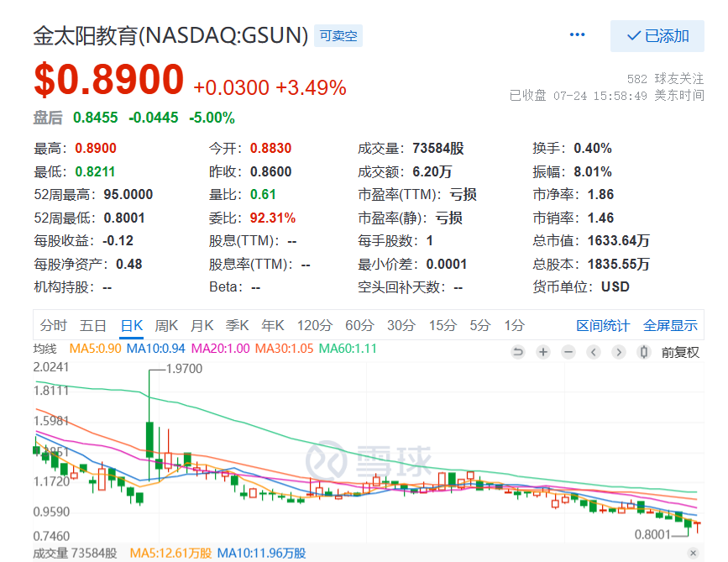The image size is (728, 562).
Task: Click the 成交量 73584股 volume label
Action: (75, 553)
